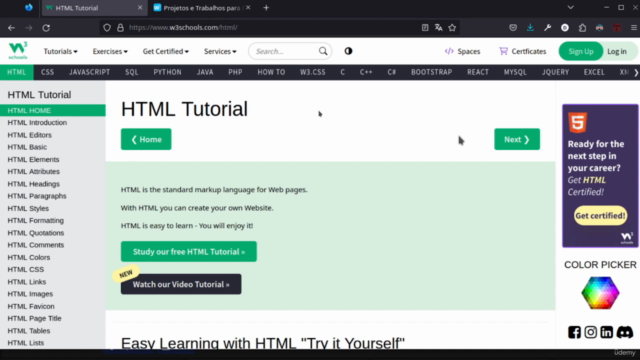
Task: Toggle dark mode contrast icon
Action: (348, 51)
